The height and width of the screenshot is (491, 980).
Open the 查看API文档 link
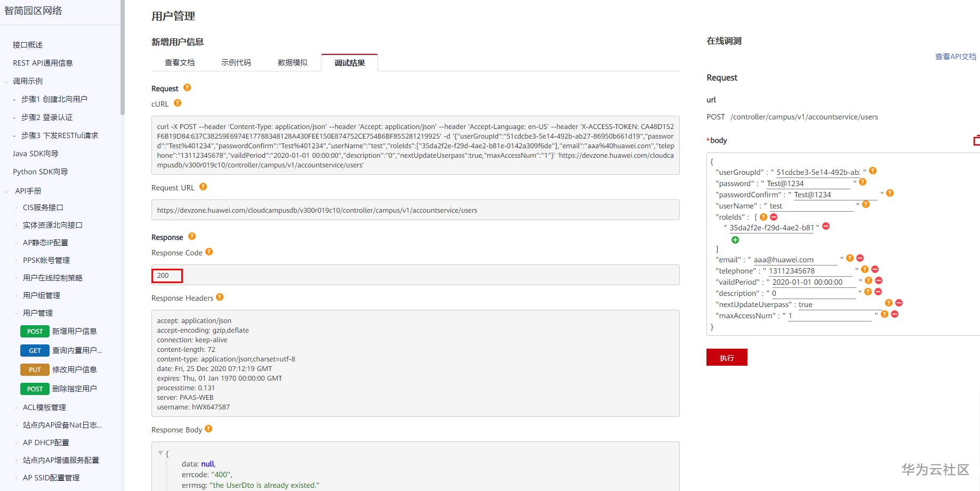[955, 57]
